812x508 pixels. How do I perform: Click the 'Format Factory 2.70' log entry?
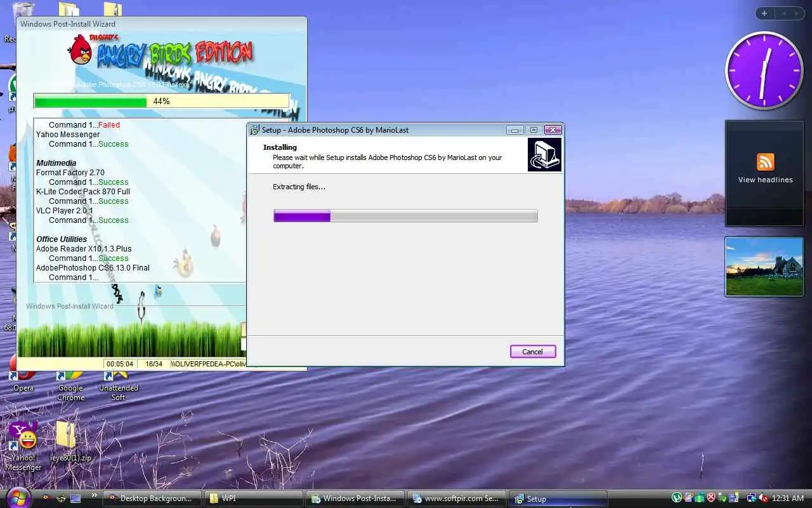click(x=70, y=173)
